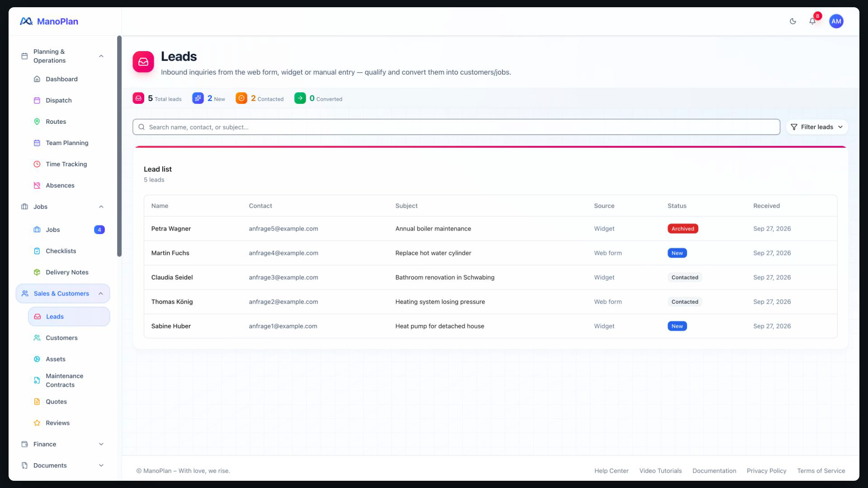Image resolution: width=868 pixels, height=488 pixels.
Task: Open the Help Center footer link
Action: [611, 471]
